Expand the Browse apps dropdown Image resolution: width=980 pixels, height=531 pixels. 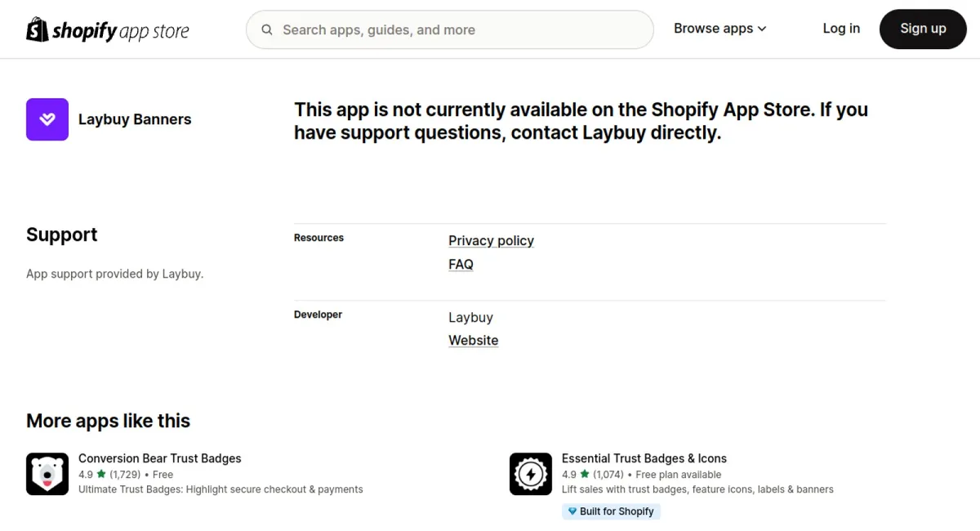[720, 29]
